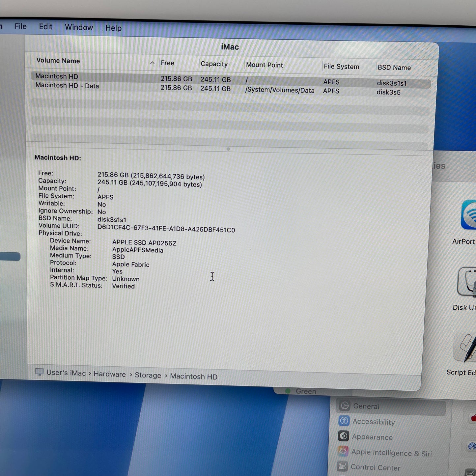Open the AirPort utility icon
476x476 pixels.
point(468,215)
